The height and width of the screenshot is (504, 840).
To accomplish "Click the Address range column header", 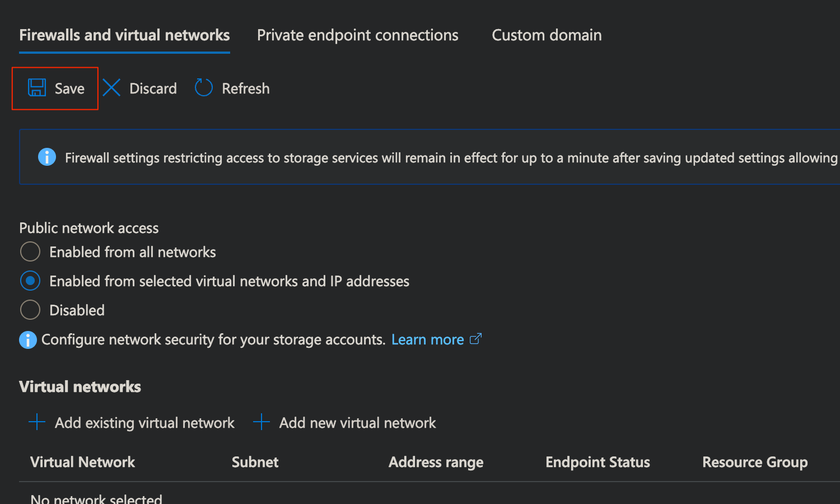I will [x=436, y=462].
